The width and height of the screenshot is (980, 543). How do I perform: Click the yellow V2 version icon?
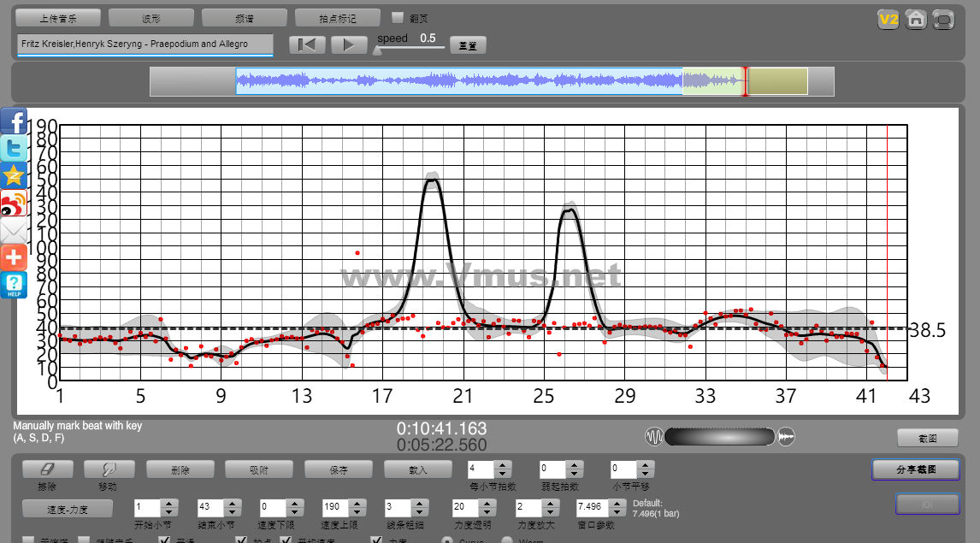point(888,19)
